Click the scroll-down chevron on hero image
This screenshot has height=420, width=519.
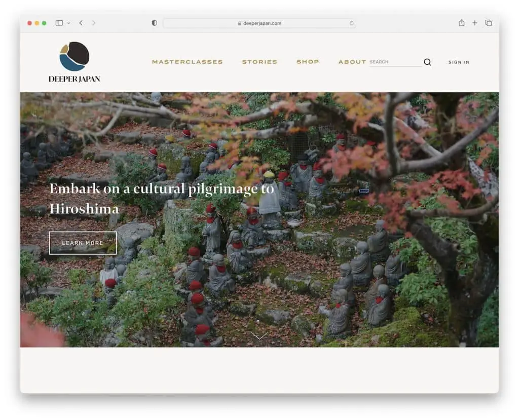click(259, 336)
